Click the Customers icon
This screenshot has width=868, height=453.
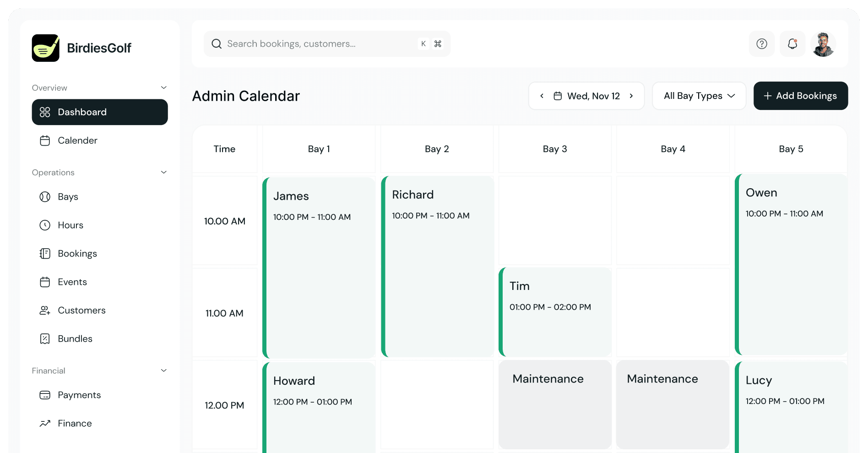(45, 310)
